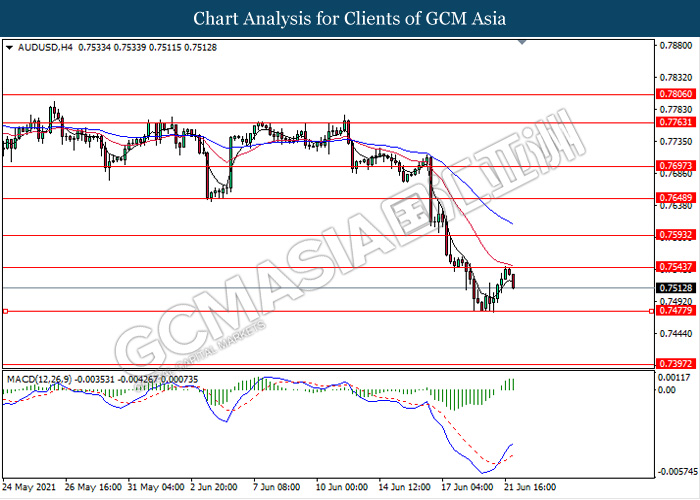The height and width of the screenshot is (500, 700).
Task: Select the 0.74779 support price label
Action: pyautogui.click(x=676, y=310)
